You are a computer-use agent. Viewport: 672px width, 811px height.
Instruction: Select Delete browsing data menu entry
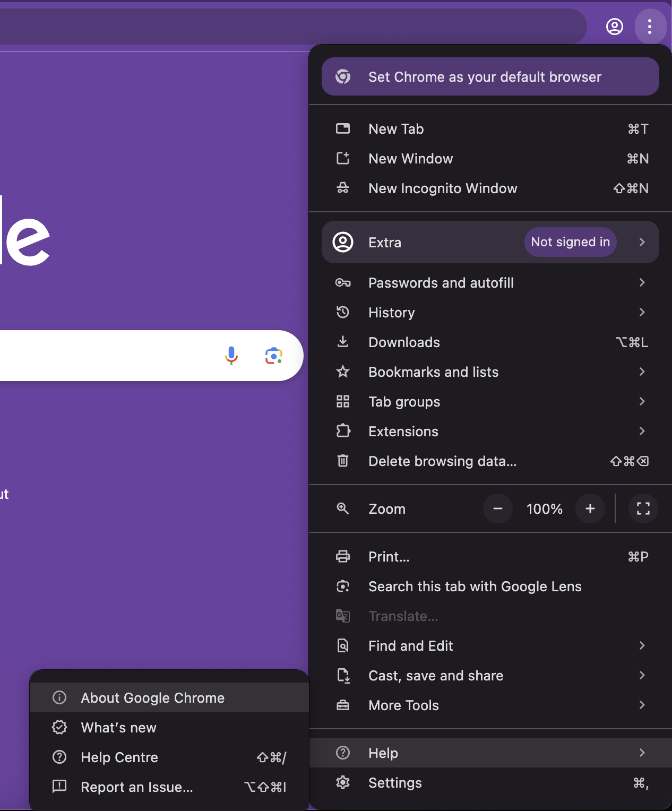pos(490,461)
